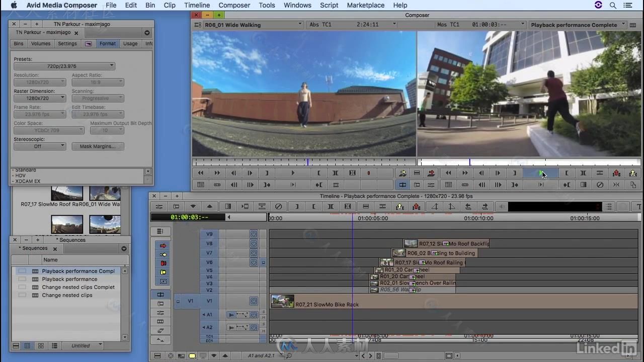Select yellow Segment Mode Extract/Splice-in arrow
The width and height of the screenshot is (644, 362).
(x=163, y=254)
